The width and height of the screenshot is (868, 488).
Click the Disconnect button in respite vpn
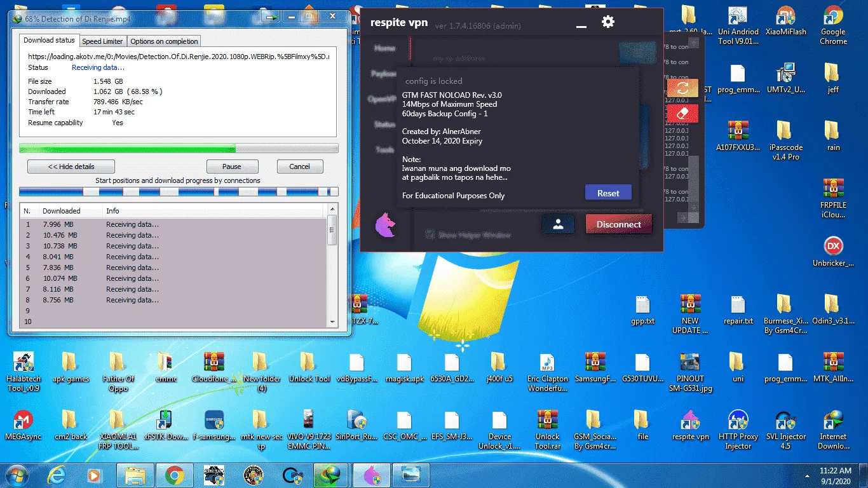[x=619, y=224]
